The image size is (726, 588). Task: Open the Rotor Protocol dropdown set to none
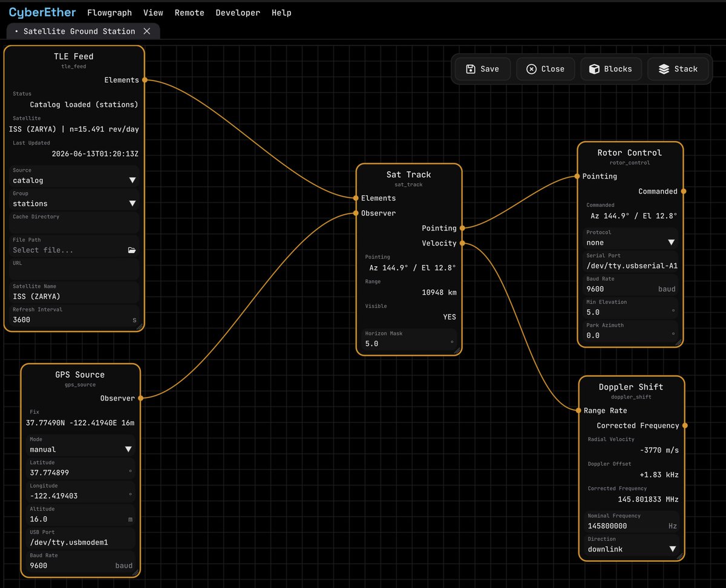pos(630,238)
